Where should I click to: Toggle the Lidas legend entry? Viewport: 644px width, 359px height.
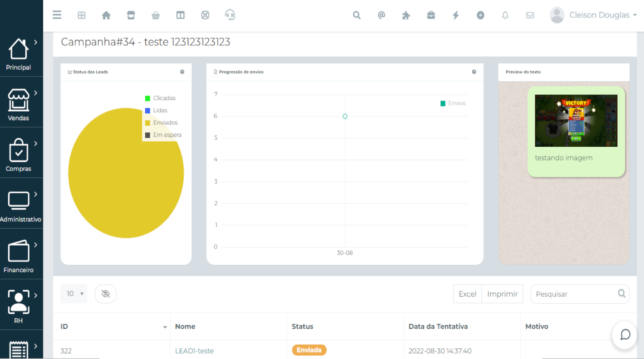tap(156, 111)
